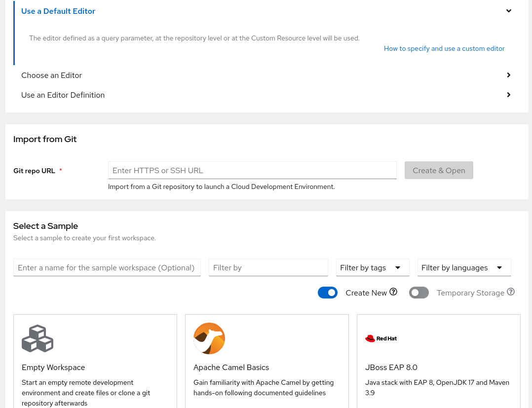Click the Apache Camel logo icon
532x408 pixels.
[x=209, y=338]
